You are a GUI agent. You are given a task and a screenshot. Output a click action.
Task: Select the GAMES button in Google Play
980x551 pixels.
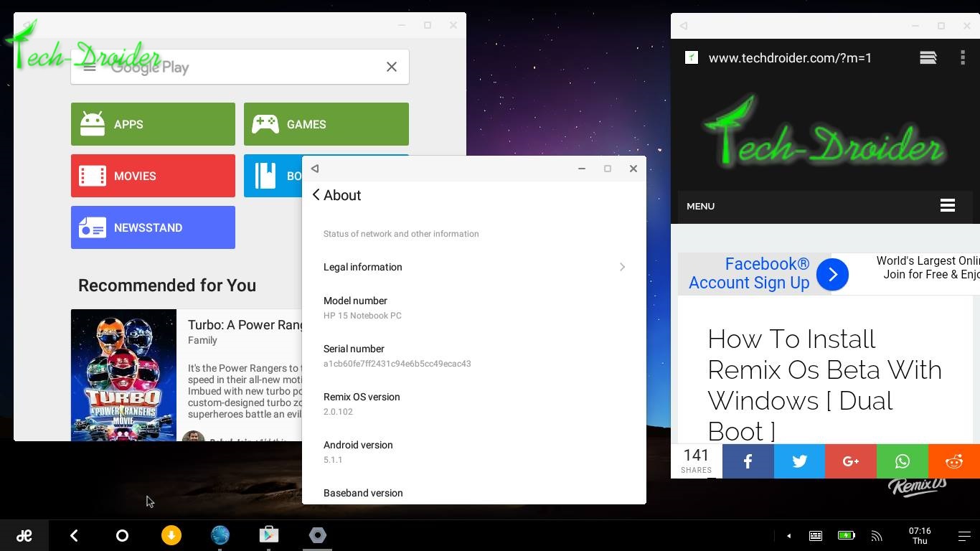click(326, 124)
